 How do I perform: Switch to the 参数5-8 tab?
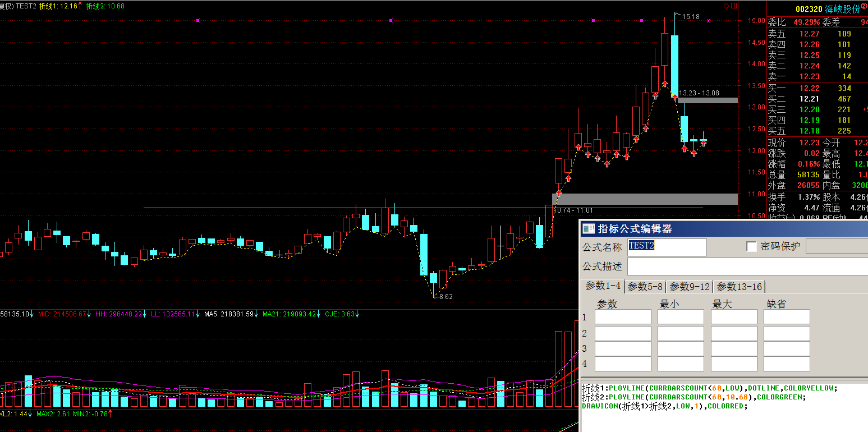coord(645,287)
